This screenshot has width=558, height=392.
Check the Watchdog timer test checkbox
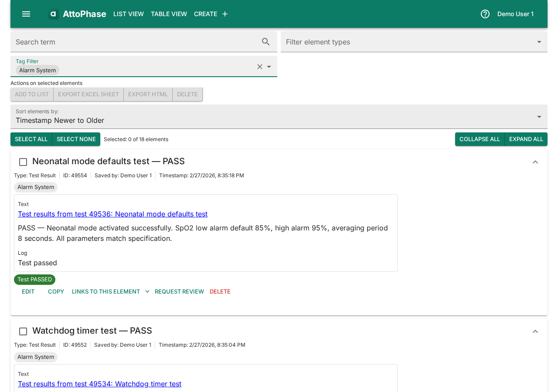pos(23,331)
